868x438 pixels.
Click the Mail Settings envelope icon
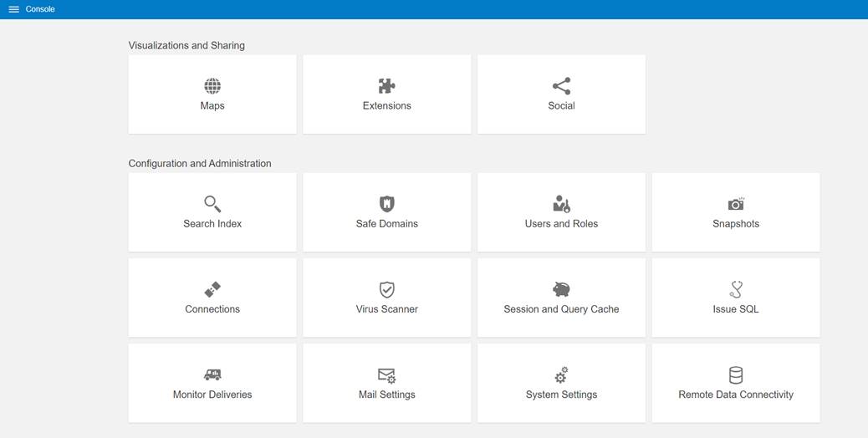click(x=387, y=376)
